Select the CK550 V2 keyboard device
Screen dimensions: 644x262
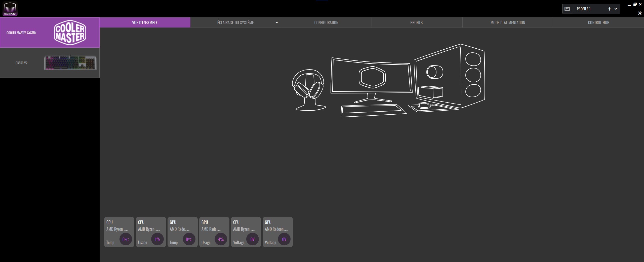pos(50,63)
